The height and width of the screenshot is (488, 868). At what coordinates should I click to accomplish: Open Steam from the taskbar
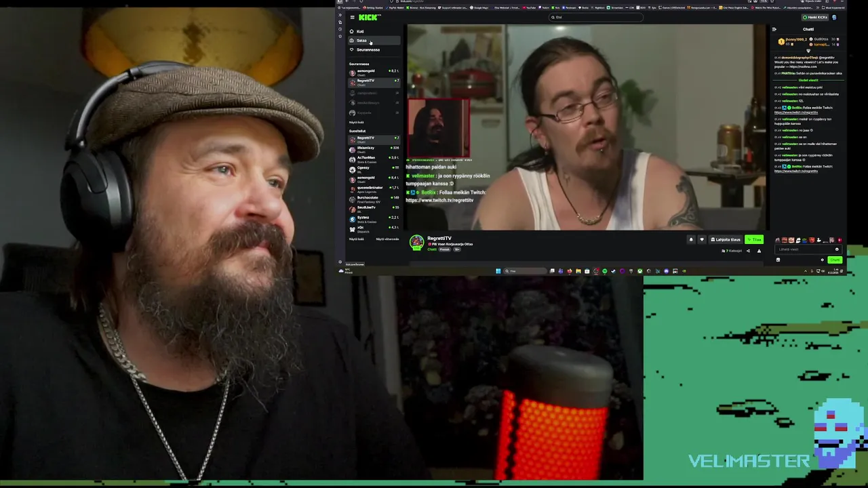(x=613, y=271)
